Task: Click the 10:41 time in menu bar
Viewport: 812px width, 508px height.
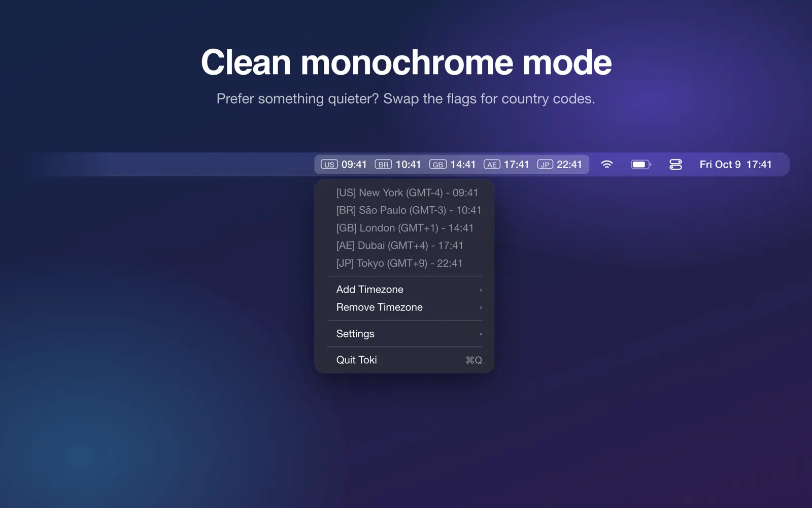Action: click(x=409, y=165)
